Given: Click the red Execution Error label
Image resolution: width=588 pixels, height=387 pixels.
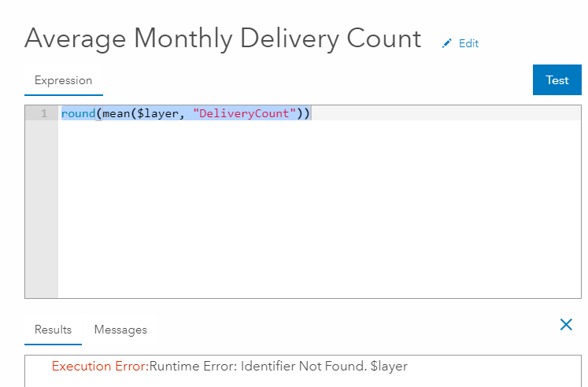Looking at the screenshot, I should (x=99, y=366).
